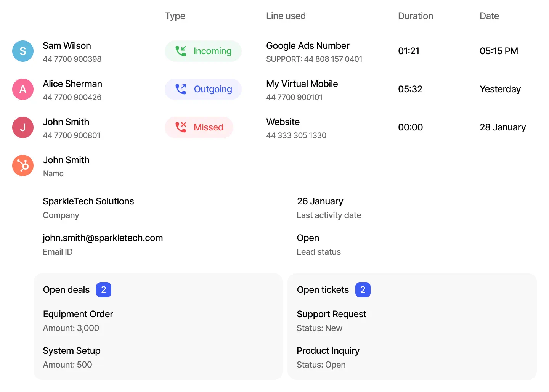Screen dimensions: 549x392
Task: Click the orange HubSpot logo icon
Action: coord(23,165)
